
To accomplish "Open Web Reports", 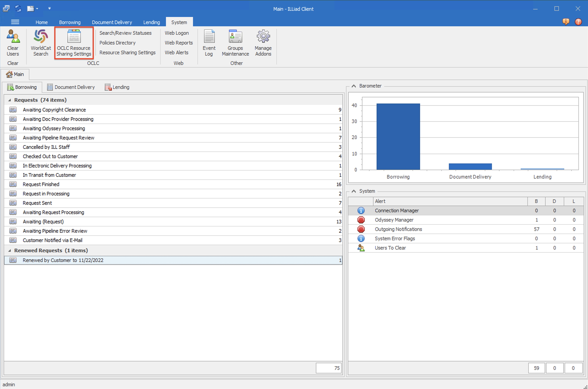I will pos(178,43).
